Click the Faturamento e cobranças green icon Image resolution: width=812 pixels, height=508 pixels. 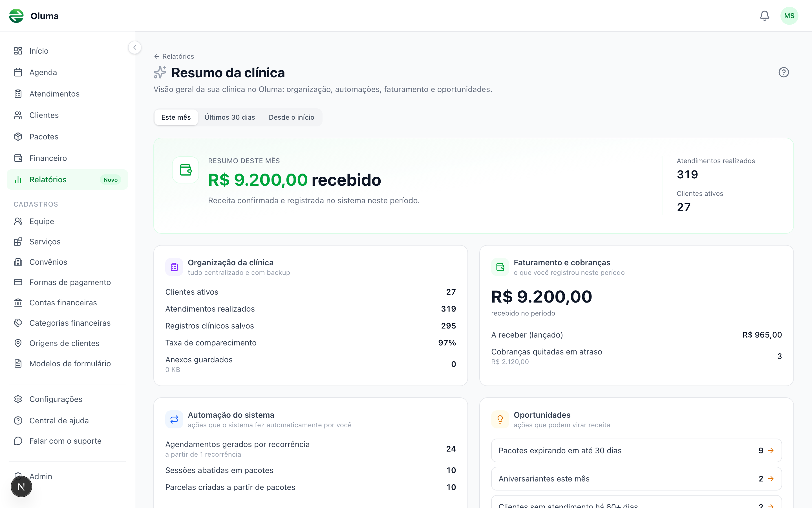click(x=500, y=267)
